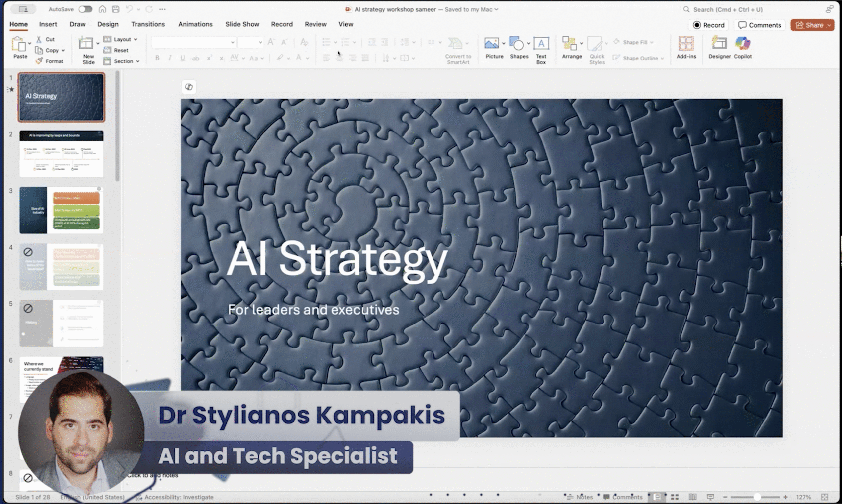Screen dimensions: 842x504
Task: Open the Slide Show tab
Action: (242, 24)
